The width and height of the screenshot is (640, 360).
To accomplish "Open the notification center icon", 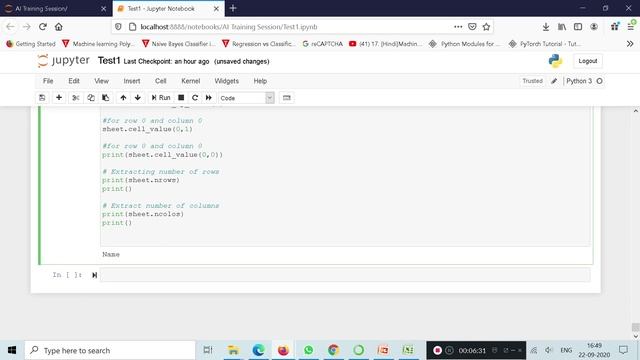I will coord(623,350).
